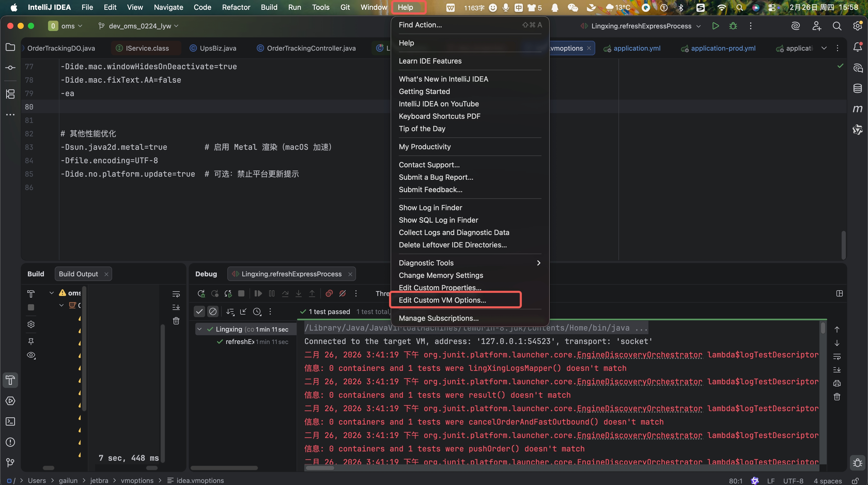Screen dimensions: 868x485
Task: Click Manage Subscriptions entry
Action: click(470, 318)
